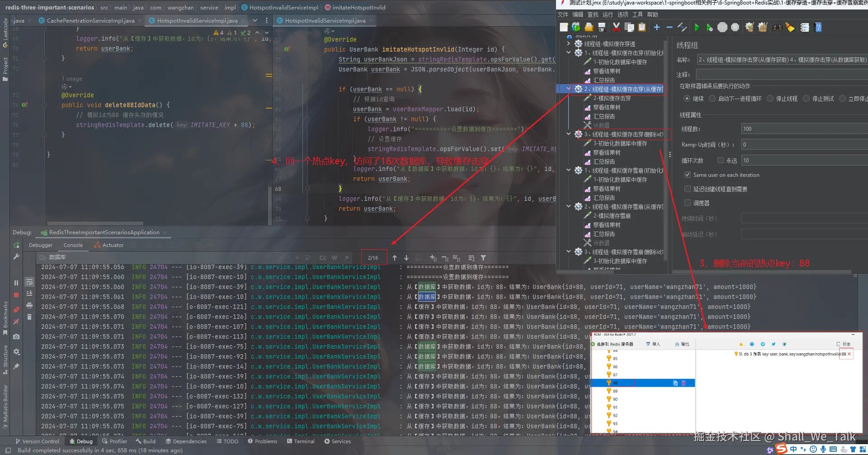
Task: Uncheck Same user on each iteration
Action: click(x=688, y=175)
